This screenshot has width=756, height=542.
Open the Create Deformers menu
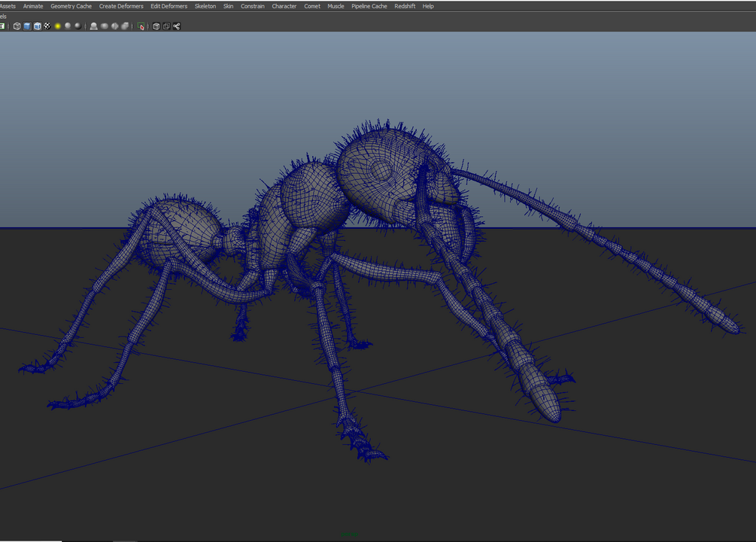[121, 6]
